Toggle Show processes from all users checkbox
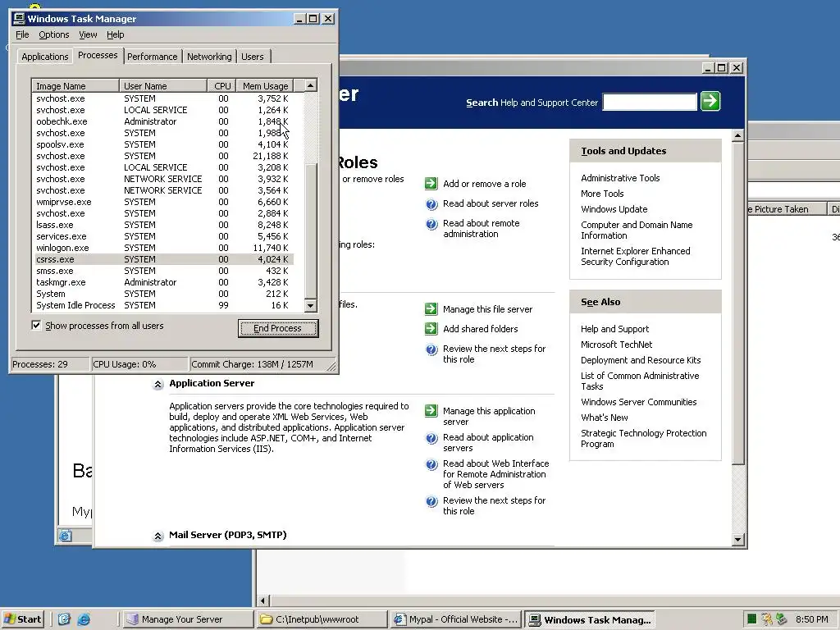This screenshot has height=630, width=840. click(36, 325)
